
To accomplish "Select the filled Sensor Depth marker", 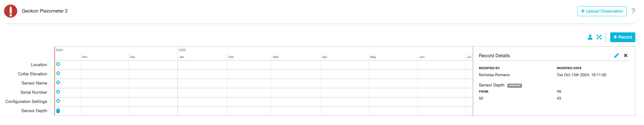I will coord(58,111).
